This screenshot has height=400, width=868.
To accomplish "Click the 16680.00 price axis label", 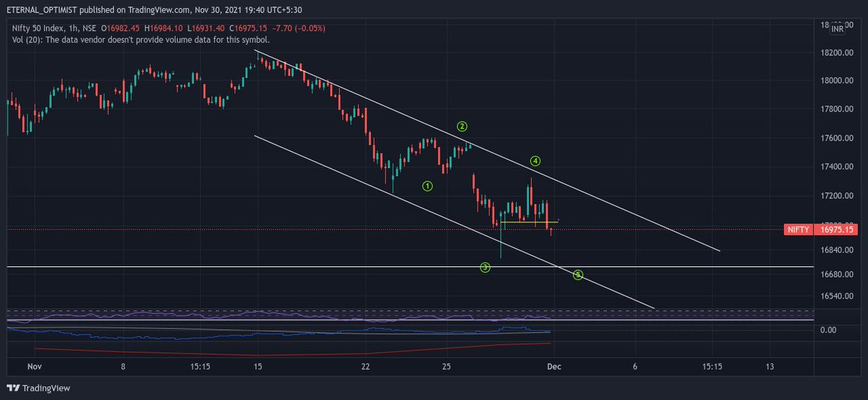I will tap(836, 275).
